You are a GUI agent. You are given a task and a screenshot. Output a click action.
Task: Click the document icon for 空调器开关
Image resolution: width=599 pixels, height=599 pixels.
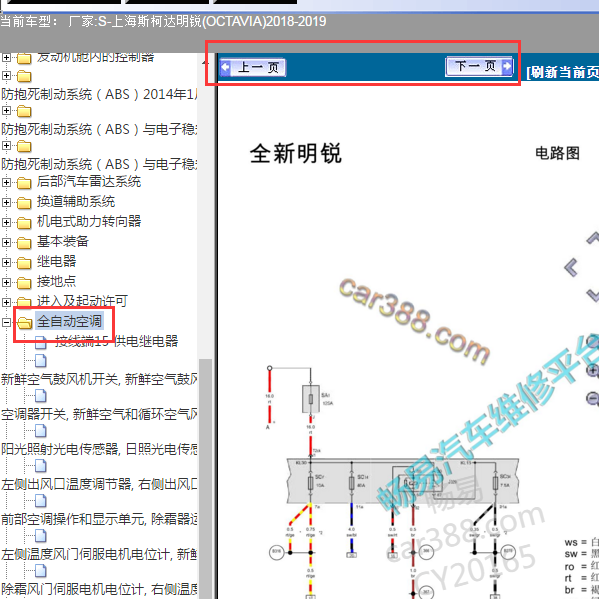tap(40, 396)
